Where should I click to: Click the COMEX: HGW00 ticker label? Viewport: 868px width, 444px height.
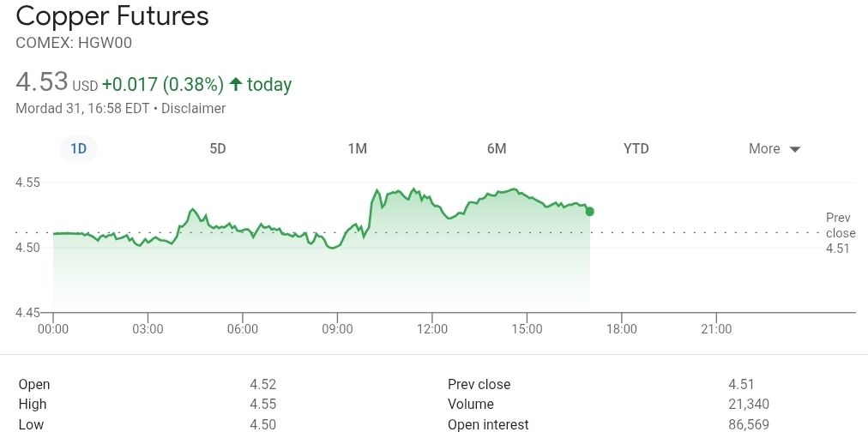[x=74, y=42]
